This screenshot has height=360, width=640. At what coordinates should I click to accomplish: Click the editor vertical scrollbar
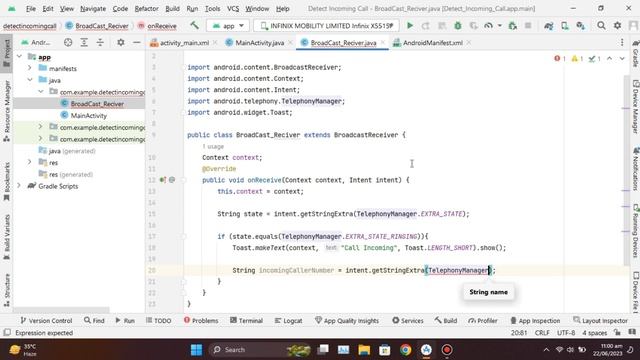tap(627, 169)
